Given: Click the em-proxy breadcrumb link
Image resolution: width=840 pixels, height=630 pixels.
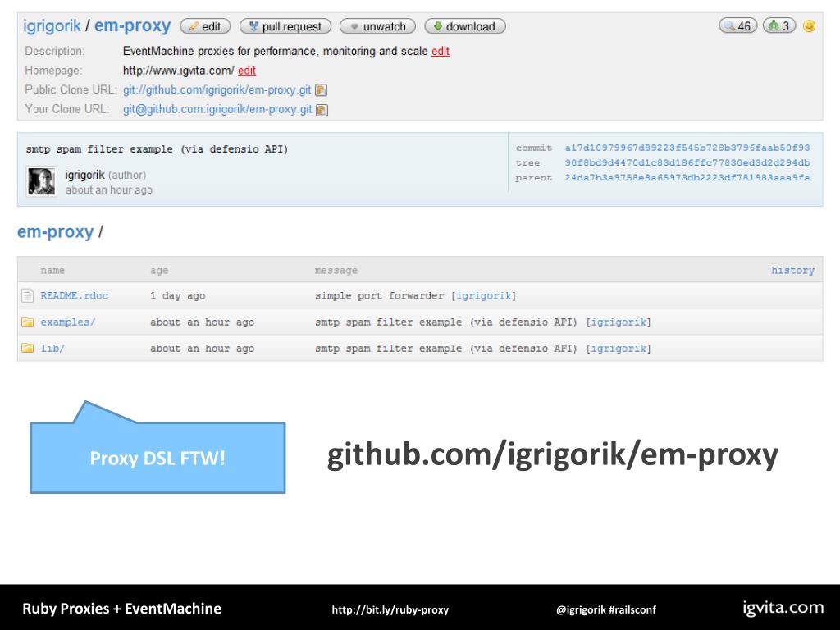Looking at the screenshot, I should click(55, 231).
